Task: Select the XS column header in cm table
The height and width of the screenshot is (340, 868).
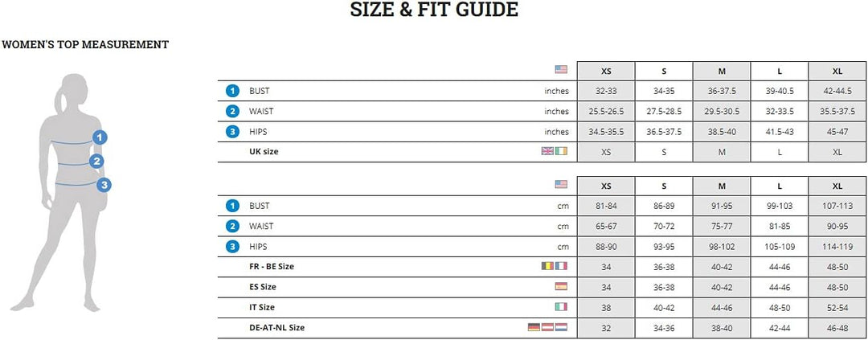Action: coord(606,186)
